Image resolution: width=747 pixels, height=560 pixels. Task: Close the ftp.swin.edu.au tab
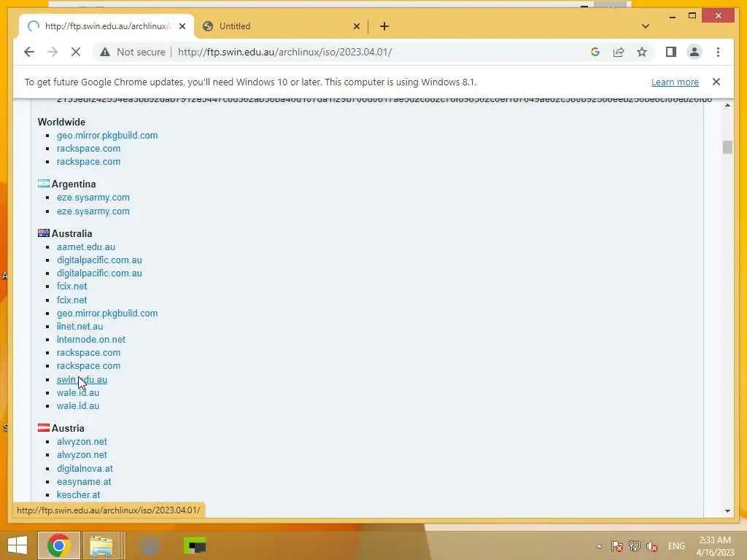click(182, 26)
